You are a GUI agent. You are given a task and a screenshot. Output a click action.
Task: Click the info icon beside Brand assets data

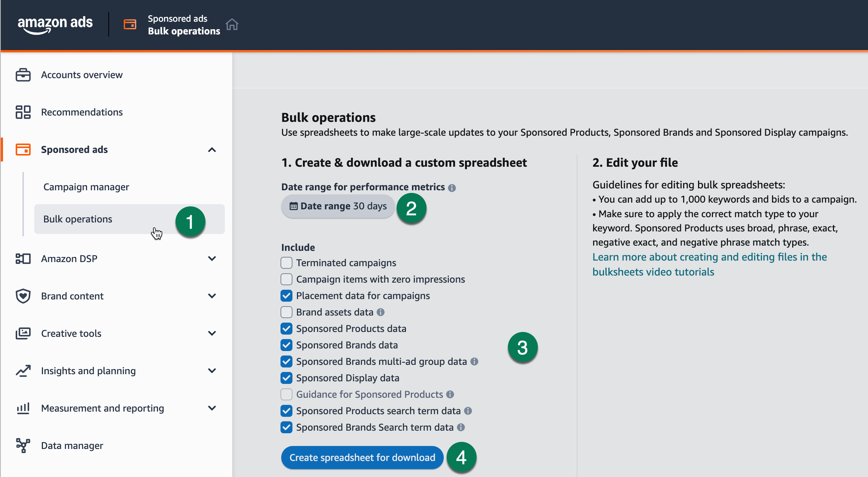[x=381, y=312]
